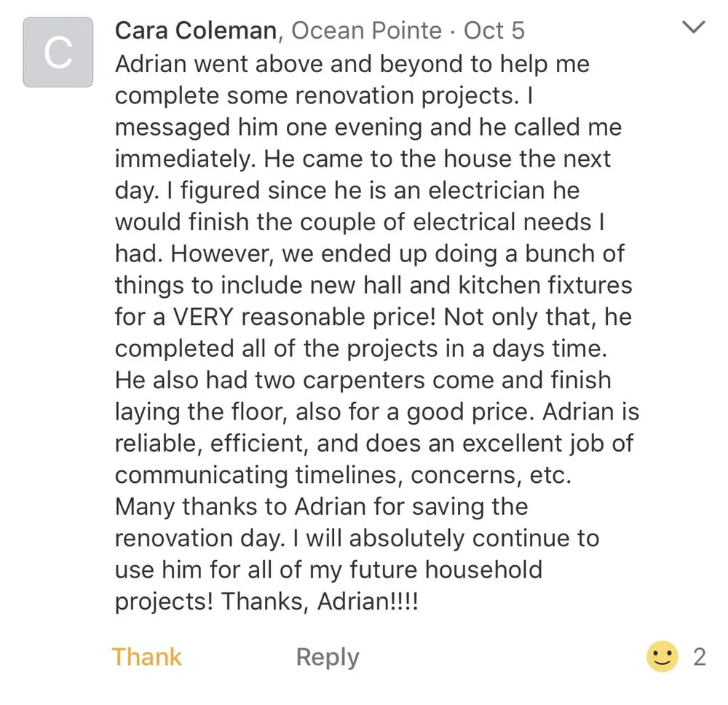Click the reaction icon next to count 2
The height and width of the screenshot is (705, 728).
point(662,656)
